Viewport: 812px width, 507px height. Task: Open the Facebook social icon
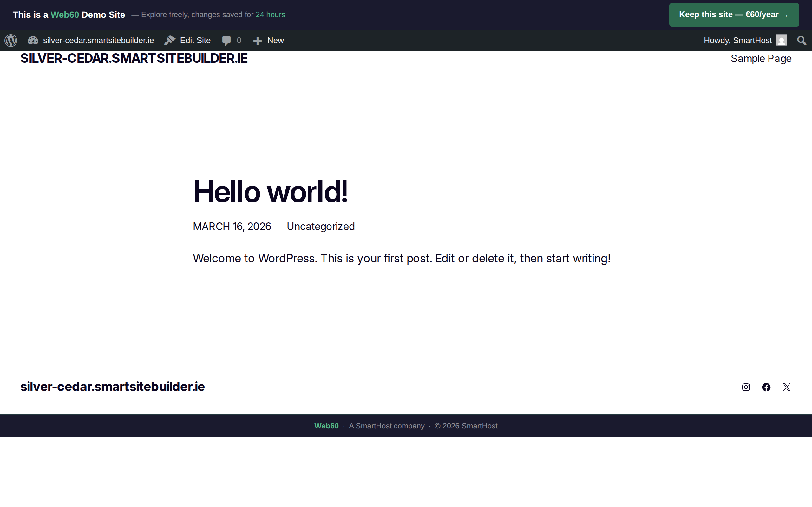766,387
